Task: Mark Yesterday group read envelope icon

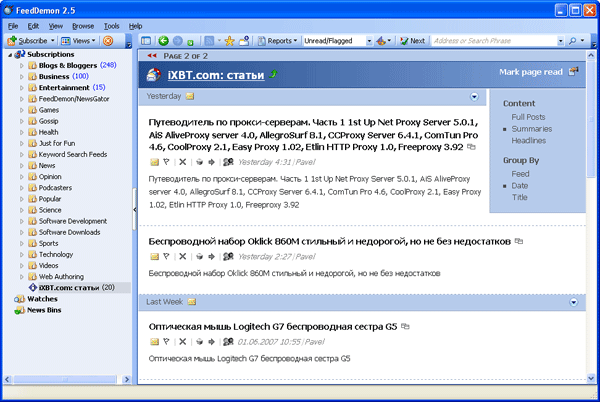Action: point(190,96)
